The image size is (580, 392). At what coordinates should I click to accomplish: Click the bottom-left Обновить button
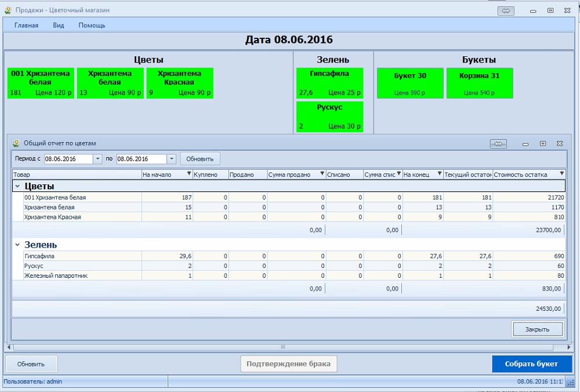tap(31, 364)
